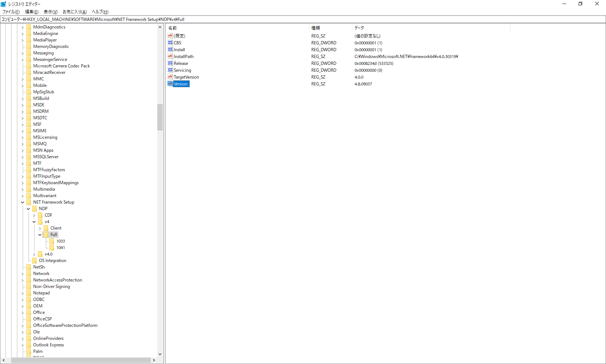Select the Install value entry
The width and height of the screenshot is (606, 364).
[x=179, y=50]
